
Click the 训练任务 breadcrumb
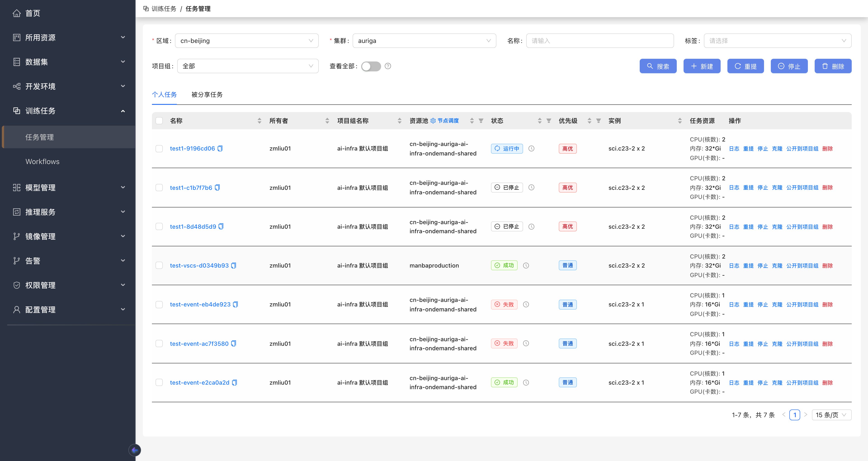point(164,9)
